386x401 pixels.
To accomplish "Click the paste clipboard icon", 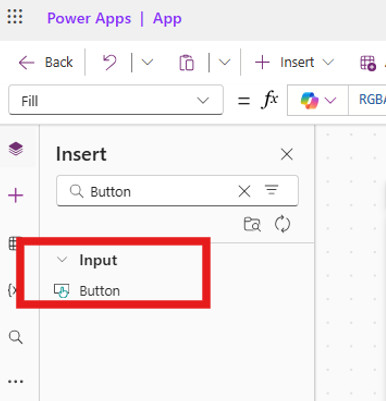I will tap(186, 63).
